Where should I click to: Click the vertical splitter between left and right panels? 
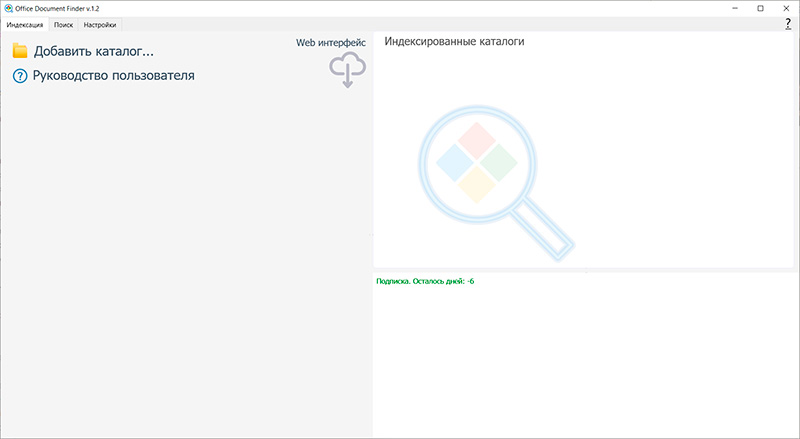tap(370, 235)
